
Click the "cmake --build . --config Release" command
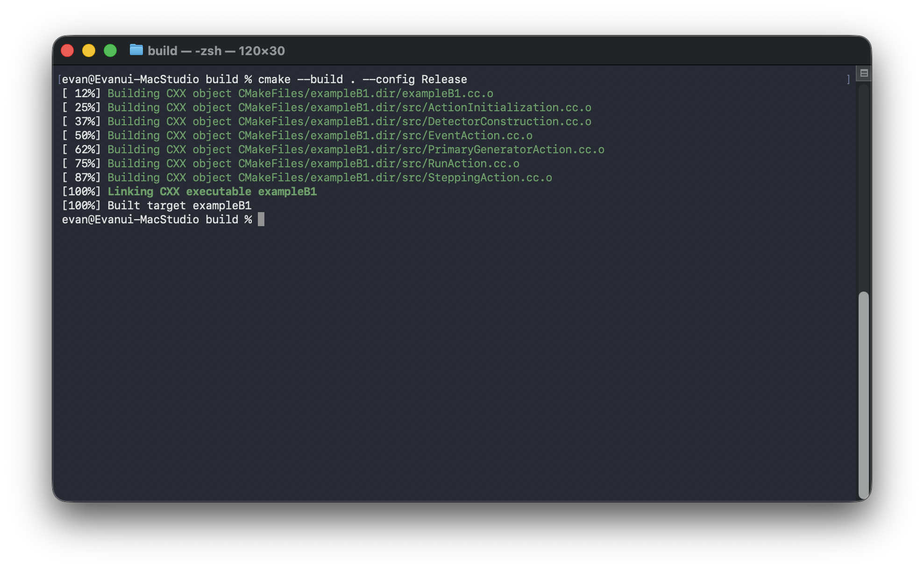point(362,79)
